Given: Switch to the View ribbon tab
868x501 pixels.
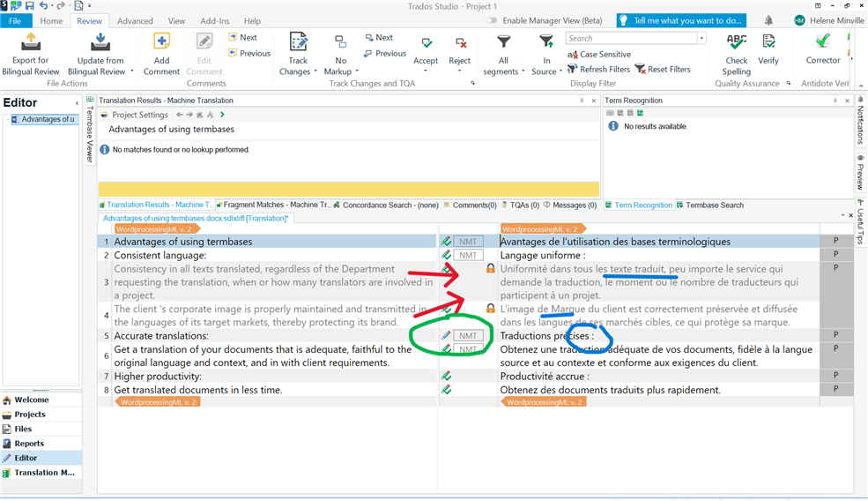Looking at the screenshot, I should [x=176, y=20].
